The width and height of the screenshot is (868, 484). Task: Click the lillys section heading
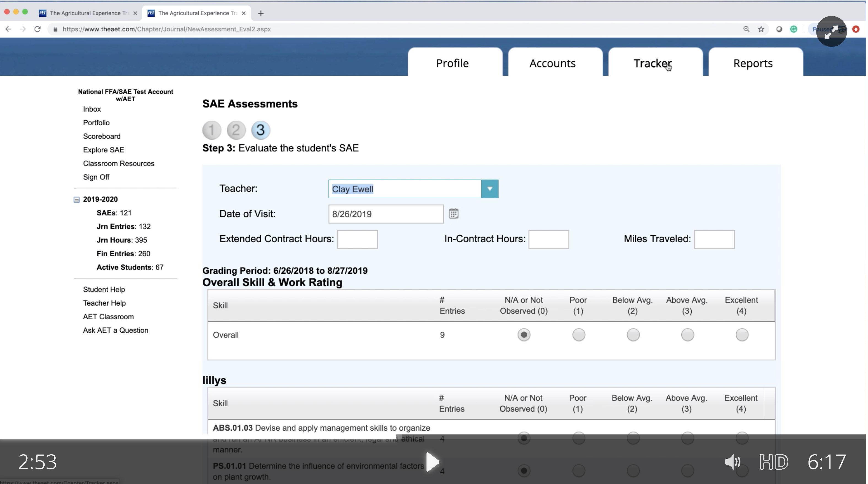point(214,380)
